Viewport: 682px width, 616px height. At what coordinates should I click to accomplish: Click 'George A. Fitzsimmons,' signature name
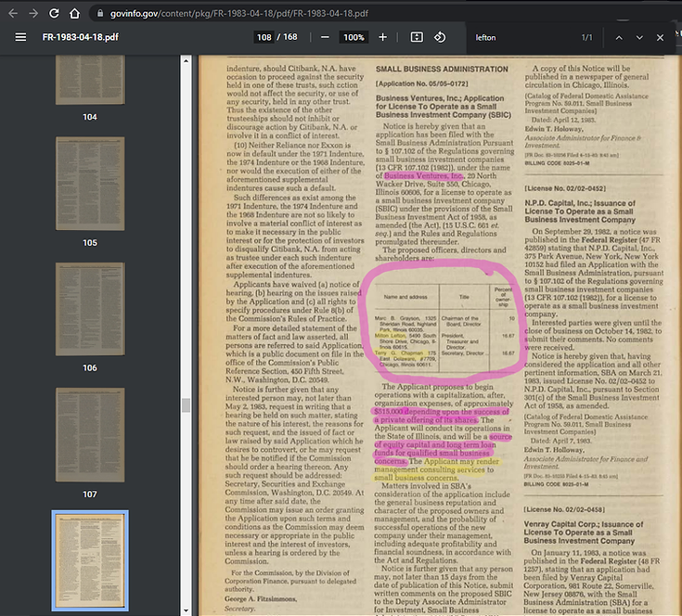coord(261,599)
